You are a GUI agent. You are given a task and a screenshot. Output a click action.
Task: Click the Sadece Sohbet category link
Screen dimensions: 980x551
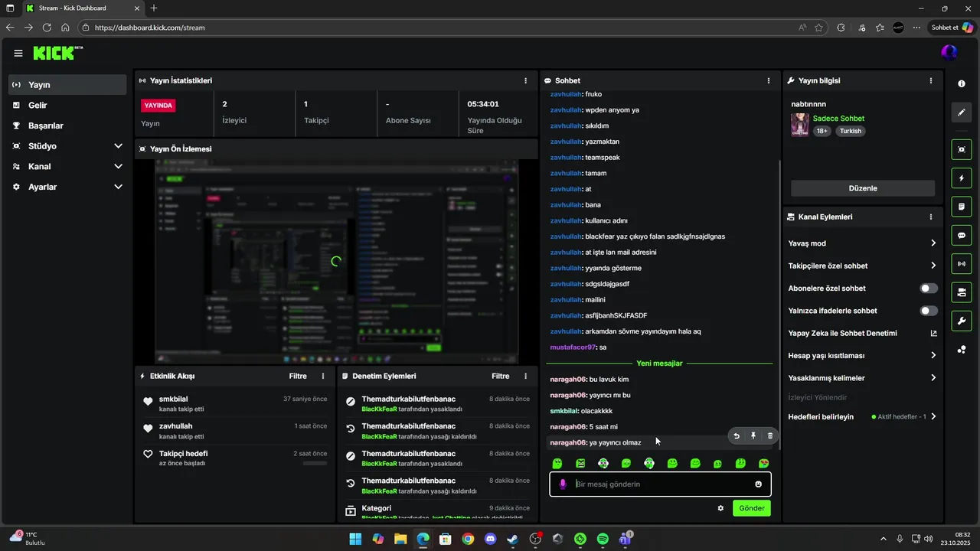coord(838,119)
